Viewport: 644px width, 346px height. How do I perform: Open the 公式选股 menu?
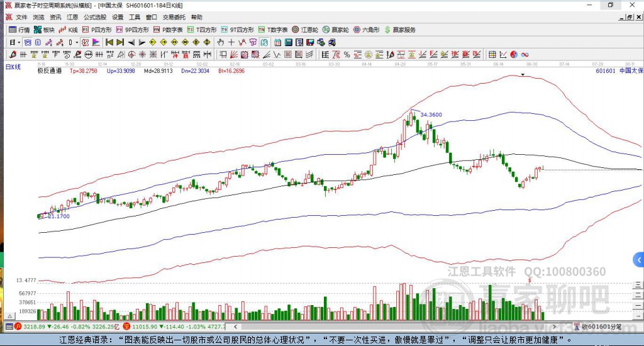95,17
